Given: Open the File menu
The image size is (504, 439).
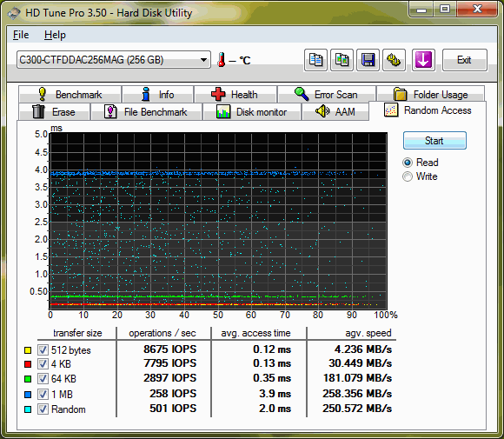Looking at the screenshot, I should point(21,35).
